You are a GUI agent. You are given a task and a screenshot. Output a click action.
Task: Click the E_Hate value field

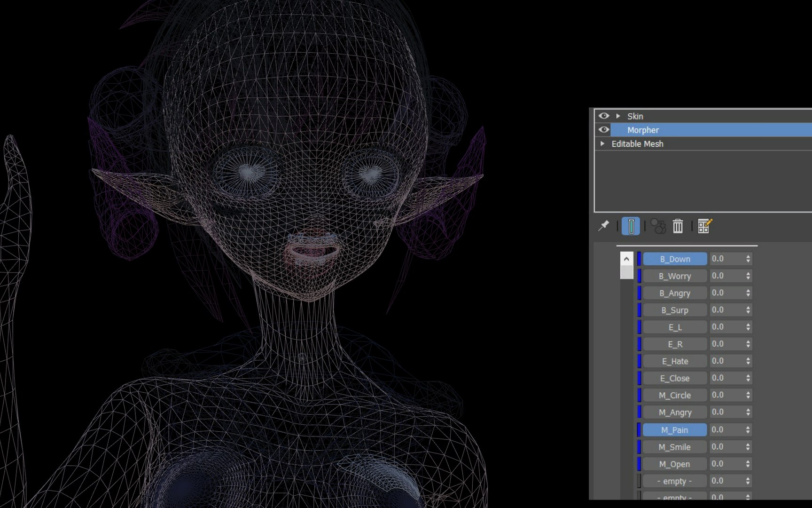tap(726, 361)
